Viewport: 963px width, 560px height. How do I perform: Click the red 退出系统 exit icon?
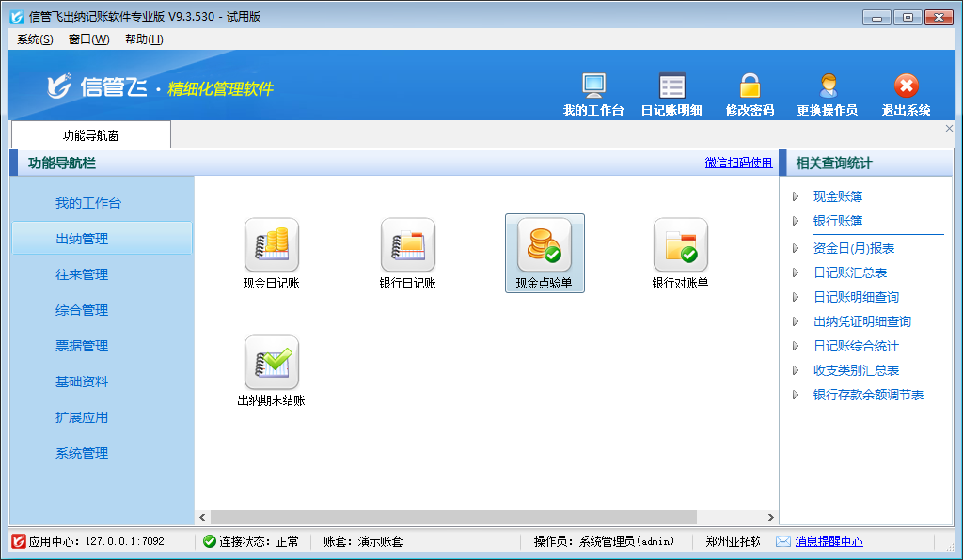click(906, 86)
